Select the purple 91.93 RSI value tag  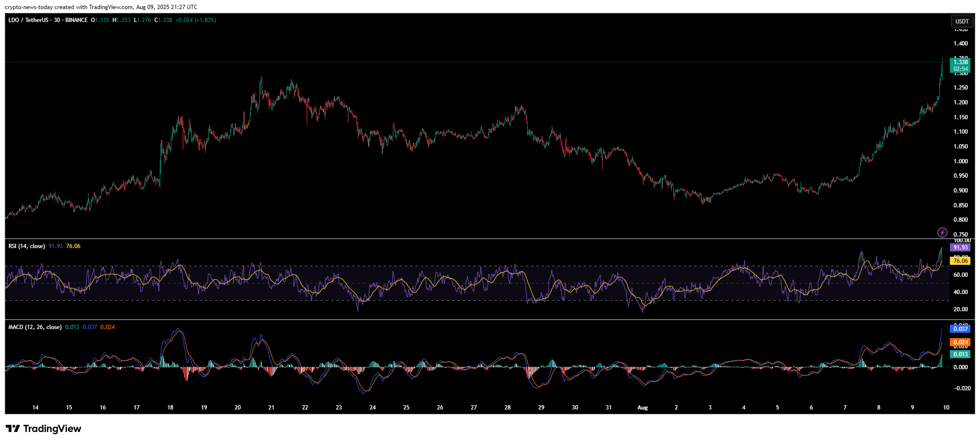pyautogui.click(x=960, y=248)
